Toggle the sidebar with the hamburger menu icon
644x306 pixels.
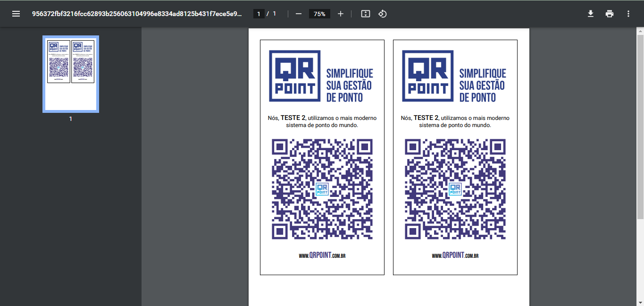pos(16,14)
